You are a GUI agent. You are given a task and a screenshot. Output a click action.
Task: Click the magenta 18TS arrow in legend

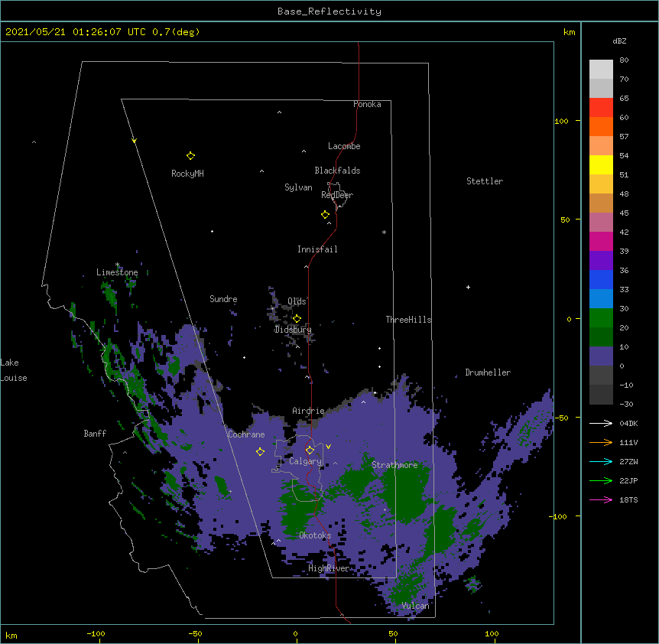[601, 499]
